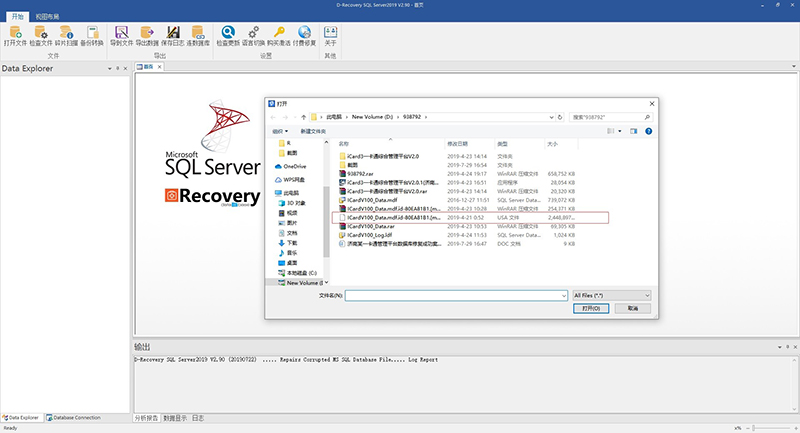
Task: Open the 分析报告 output tab
Action: pos(146,418)
